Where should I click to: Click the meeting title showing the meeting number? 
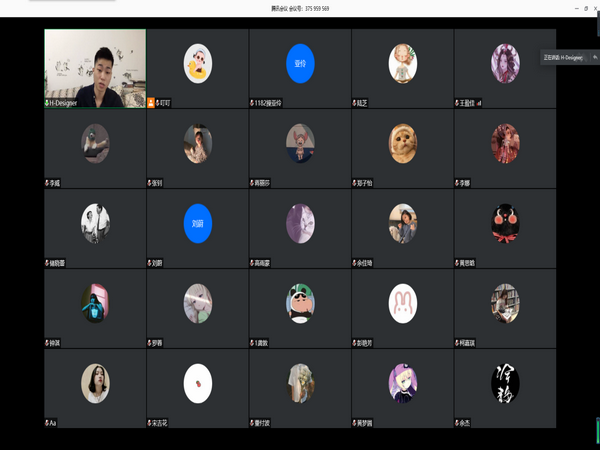point(300,8)
